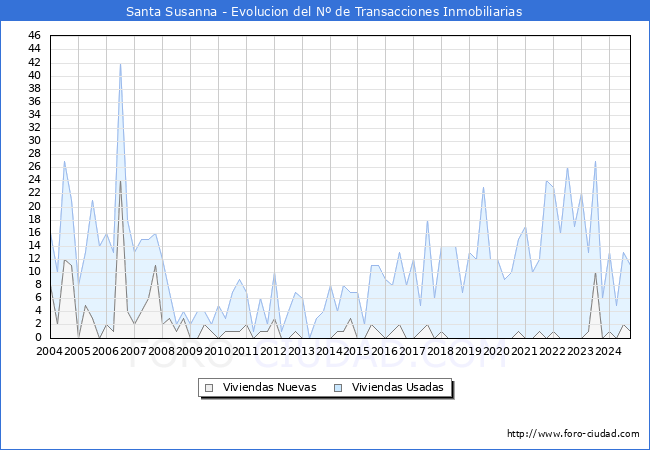Click the 2019 x-axis label
This screenshot has height=450, width=650.
(x=468, y=351)
